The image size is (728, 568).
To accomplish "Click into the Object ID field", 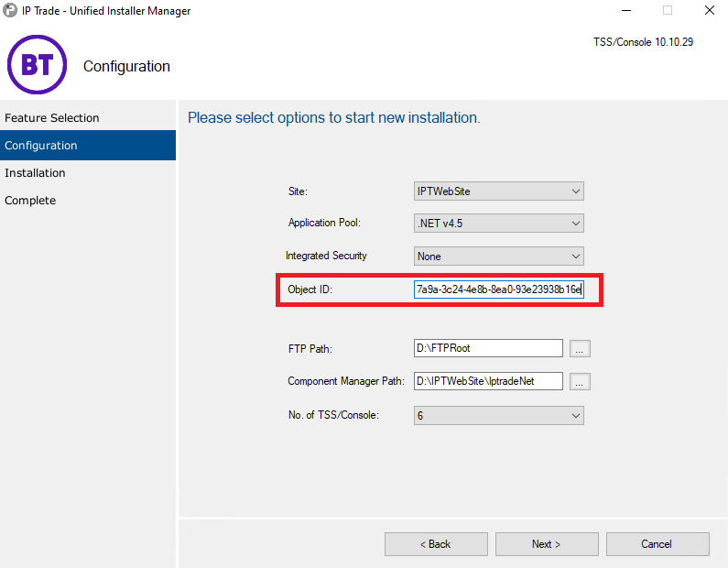I will tap(499, 289).
